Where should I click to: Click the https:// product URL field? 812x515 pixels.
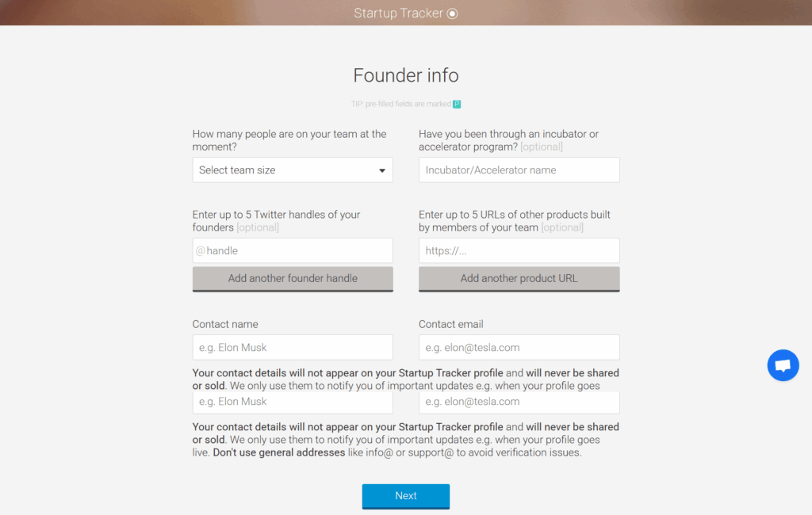519,250
